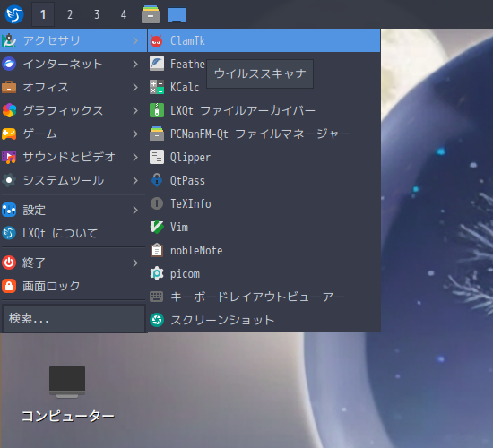Image resolution: width=493 pixels, height=448 pixels.
Task: Click the アクセサリ category icon
Action: [9, 40]
